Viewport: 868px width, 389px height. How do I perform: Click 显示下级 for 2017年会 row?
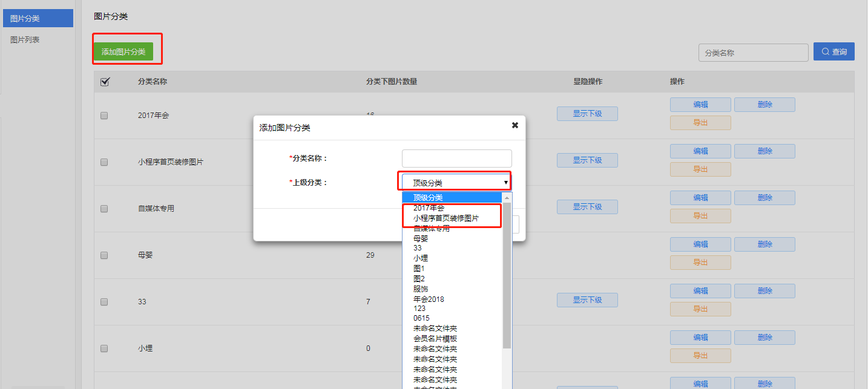coord(587,114)
